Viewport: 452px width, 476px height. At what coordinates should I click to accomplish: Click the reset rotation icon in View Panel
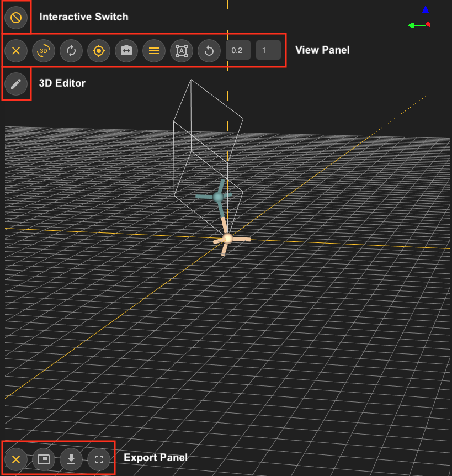[x=209, y=51]
